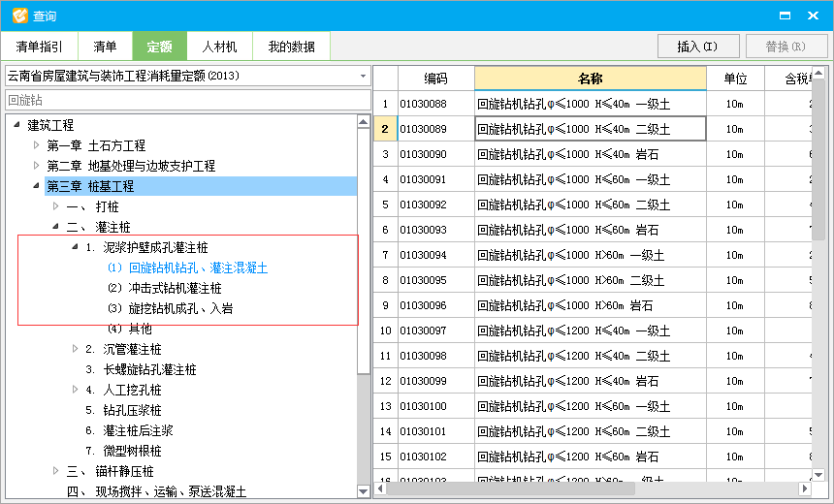Select 回旋钻机钻孔φ≤1200 H≤40m 二级土

click(591, 356)
